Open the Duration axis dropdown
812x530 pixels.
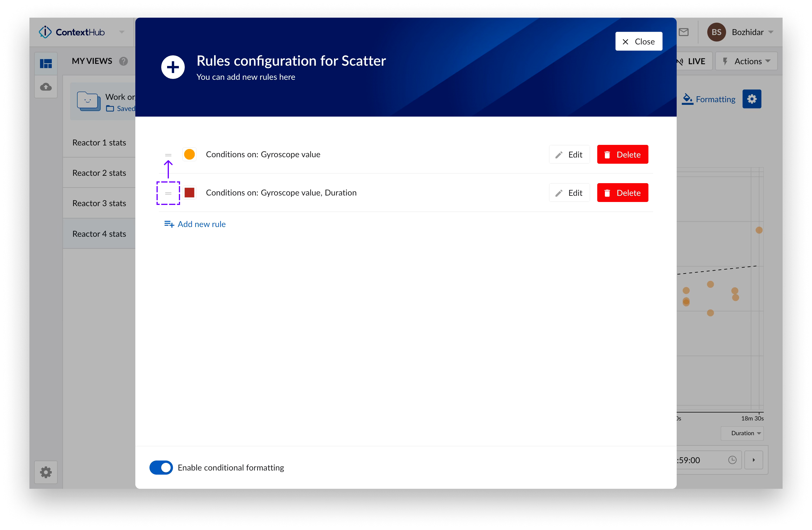(x=742, y=433)
